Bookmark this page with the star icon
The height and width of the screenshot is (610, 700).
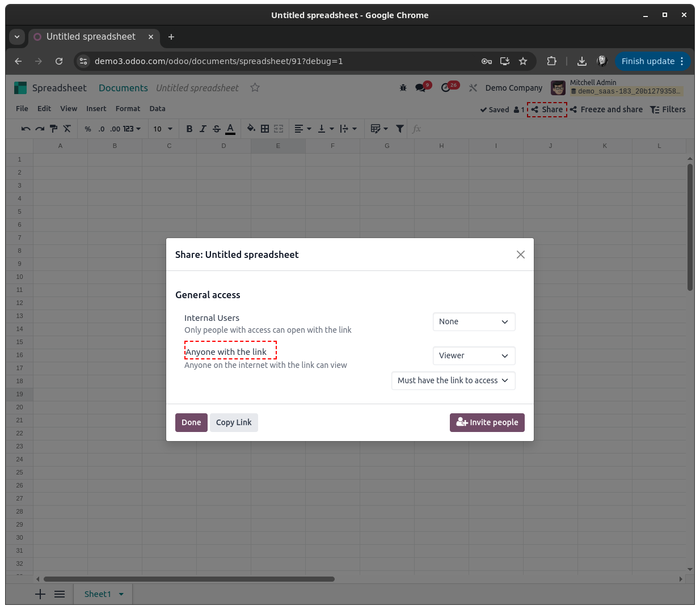click(x=523, y=61)
